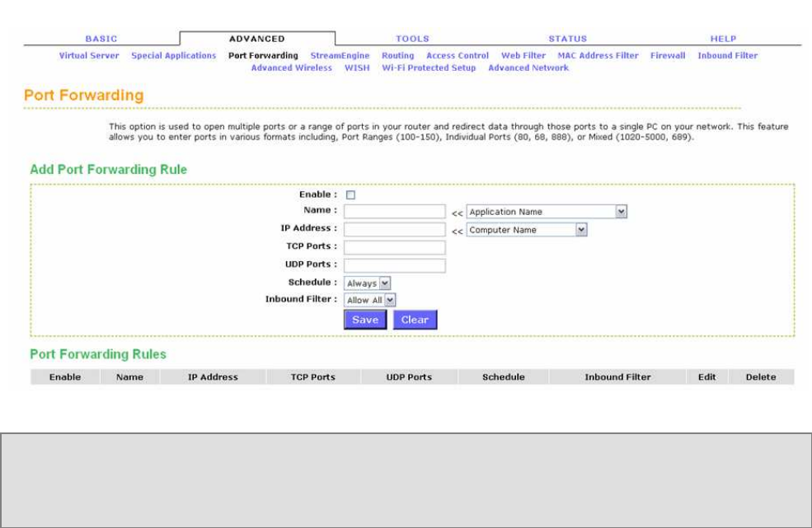This screenshot has width=812, height=528.
Task: Copy Computer Name using its << button
Action: coord(457,231)
